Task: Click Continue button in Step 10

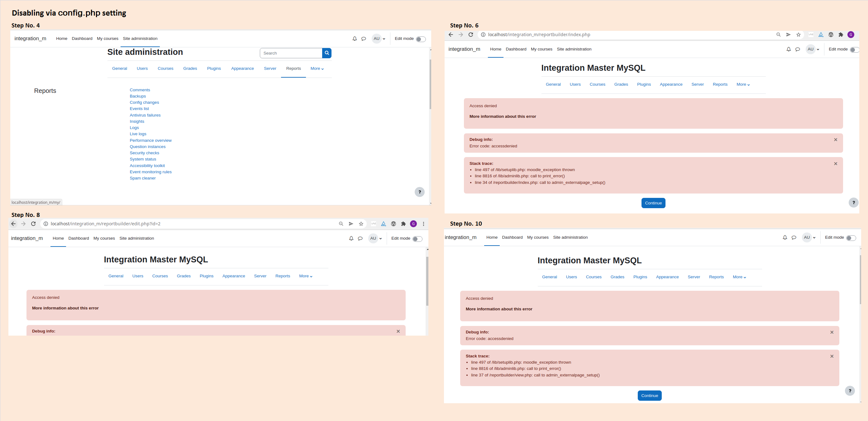Action: [650, 396]
